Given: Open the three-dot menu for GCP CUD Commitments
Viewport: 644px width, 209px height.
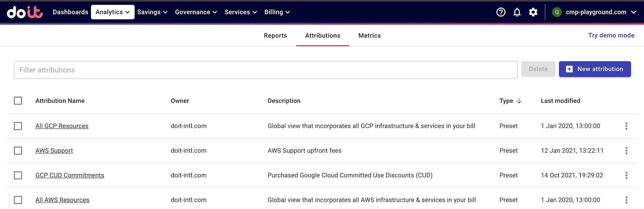Looking at the screenshot, I should (x=626, y=175).
